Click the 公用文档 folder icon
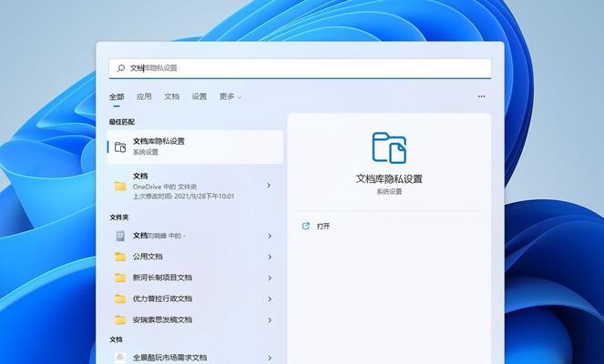 [x=120, y=257]
